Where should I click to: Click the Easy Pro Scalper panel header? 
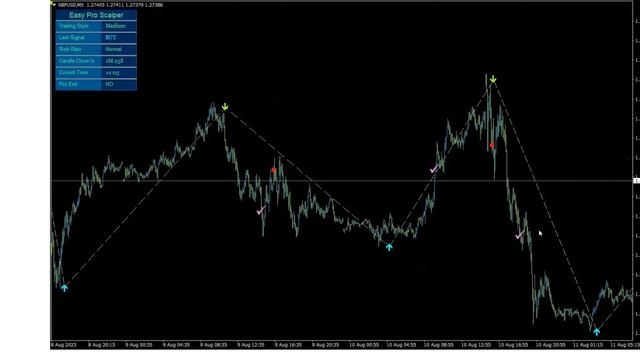[x=96, y=15]
